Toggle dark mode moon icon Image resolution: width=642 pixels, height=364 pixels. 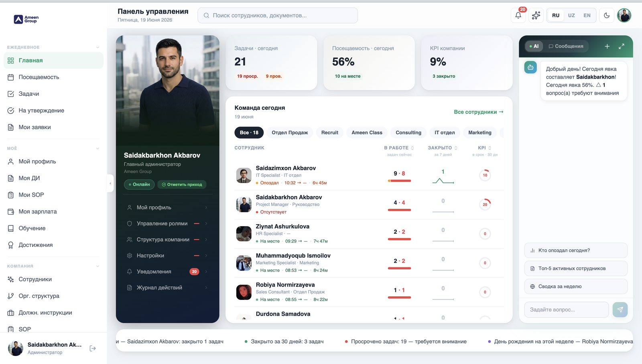[x=607, y=16]
